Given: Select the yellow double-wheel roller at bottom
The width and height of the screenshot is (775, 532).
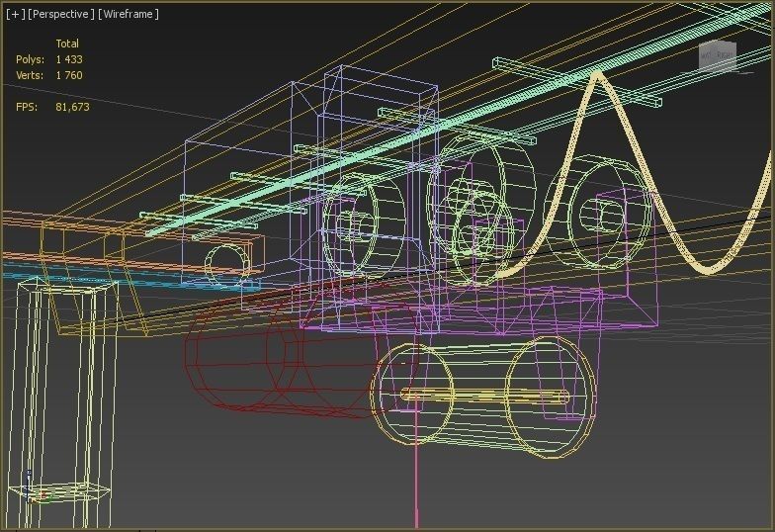Looking at the screenshot, I should pyautogui.click(x=483, y=398).
